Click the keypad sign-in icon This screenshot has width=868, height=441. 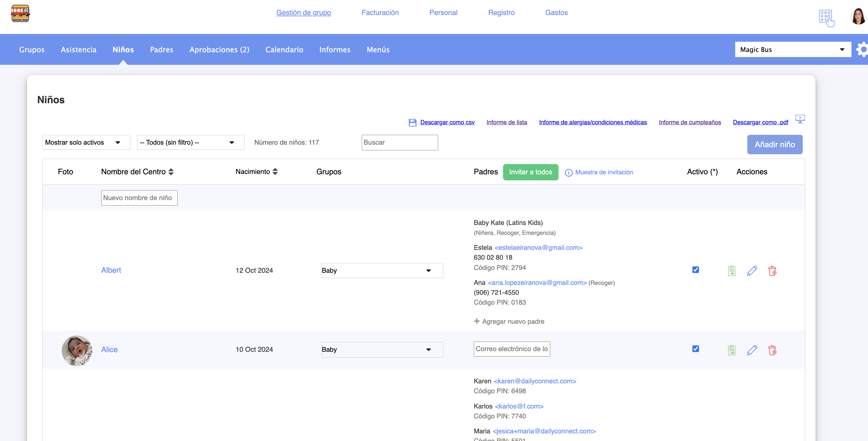pyautogui.click(x=826, y=18)
